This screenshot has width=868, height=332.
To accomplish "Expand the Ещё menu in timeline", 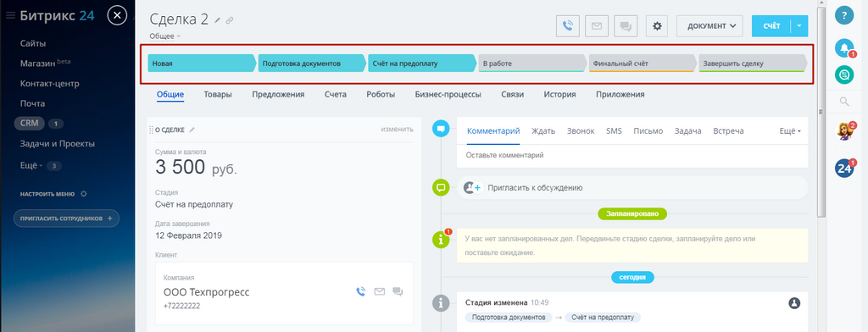I will pos(790,131).
